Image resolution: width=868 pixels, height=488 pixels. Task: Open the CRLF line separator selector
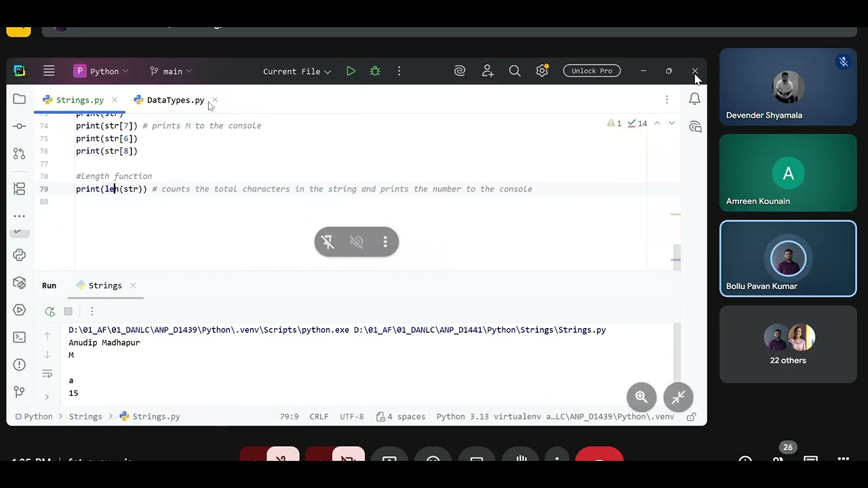[319, 417]
